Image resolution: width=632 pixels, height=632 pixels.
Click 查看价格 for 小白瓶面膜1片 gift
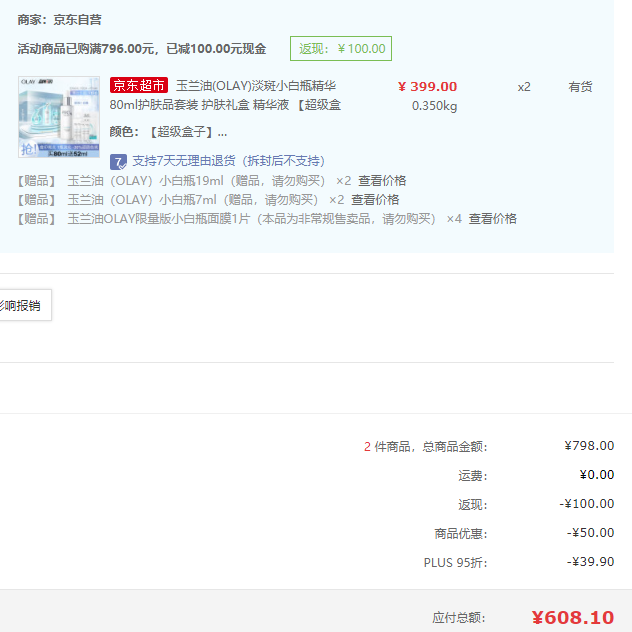[x=492, y=218]
